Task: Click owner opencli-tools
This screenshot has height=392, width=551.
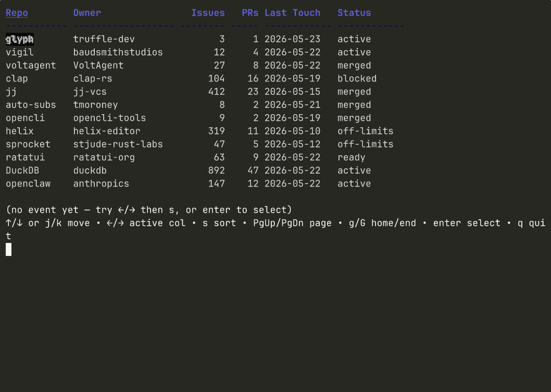Action: pyautogui.click(x=110, y=118)
